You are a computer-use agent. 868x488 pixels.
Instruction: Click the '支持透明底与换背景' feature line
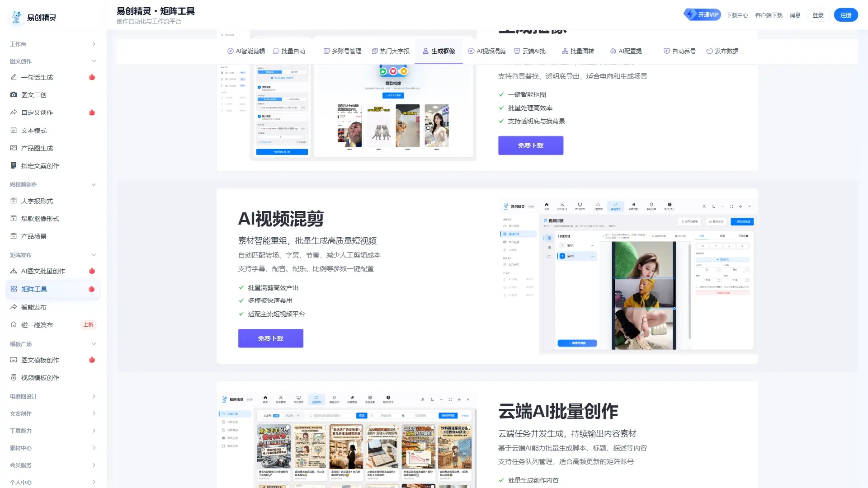click(x=536, y=121)
